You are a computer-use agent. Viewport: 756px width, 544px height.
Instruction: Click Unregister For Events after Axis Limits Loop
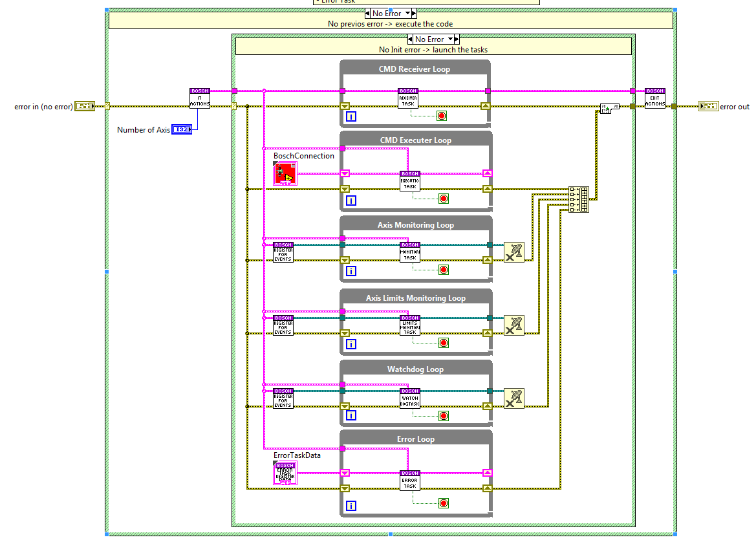[x=514, y=325]
